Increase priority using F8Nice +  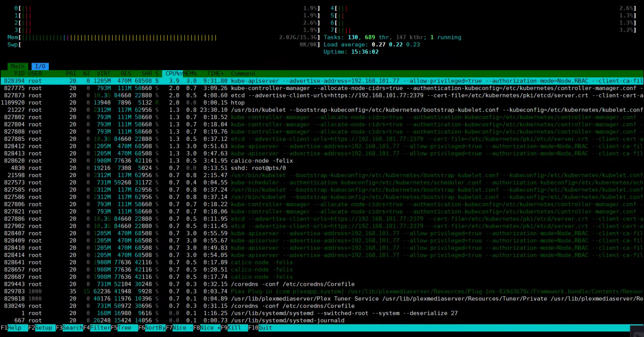207,328
